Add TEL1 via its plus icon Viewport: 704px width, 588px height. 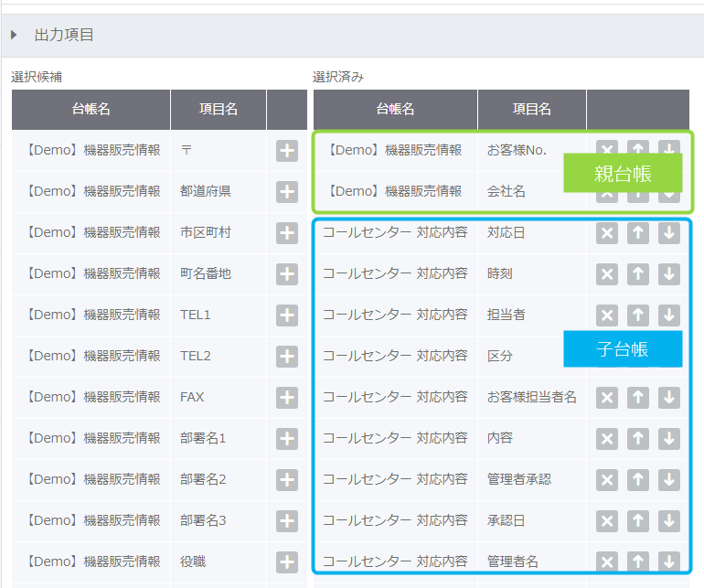coord(287,315)
